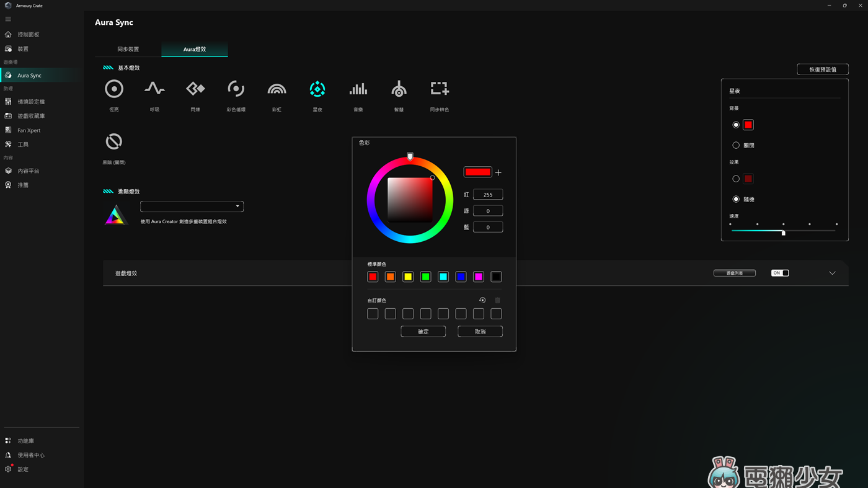Cancel the color dialog with 取消
The height and width of the screenshot is (488, 868).
point(480,332)
